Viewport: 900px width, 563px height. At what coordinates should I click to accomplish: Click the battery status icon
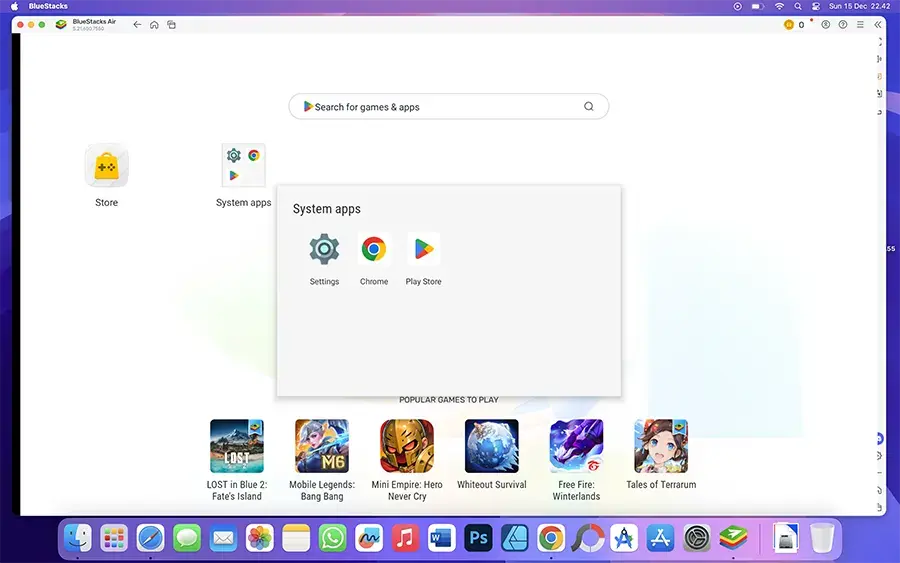coord(758,6)
